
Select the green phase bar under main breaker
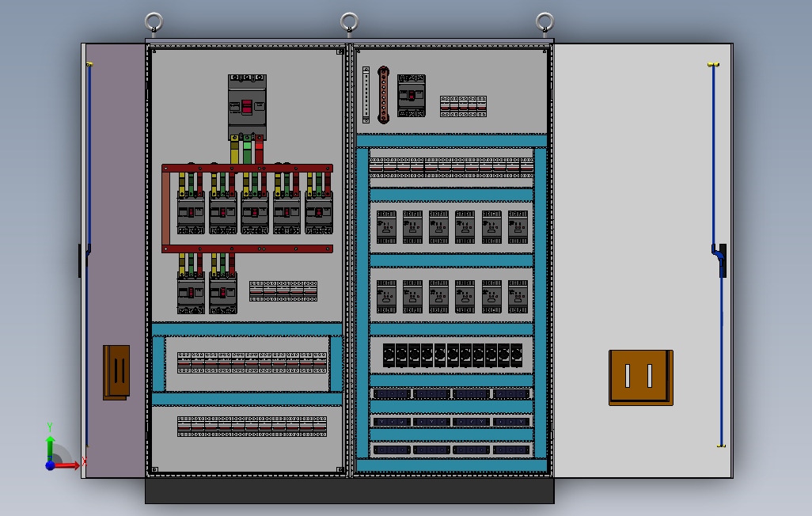[x=247, y=150]
